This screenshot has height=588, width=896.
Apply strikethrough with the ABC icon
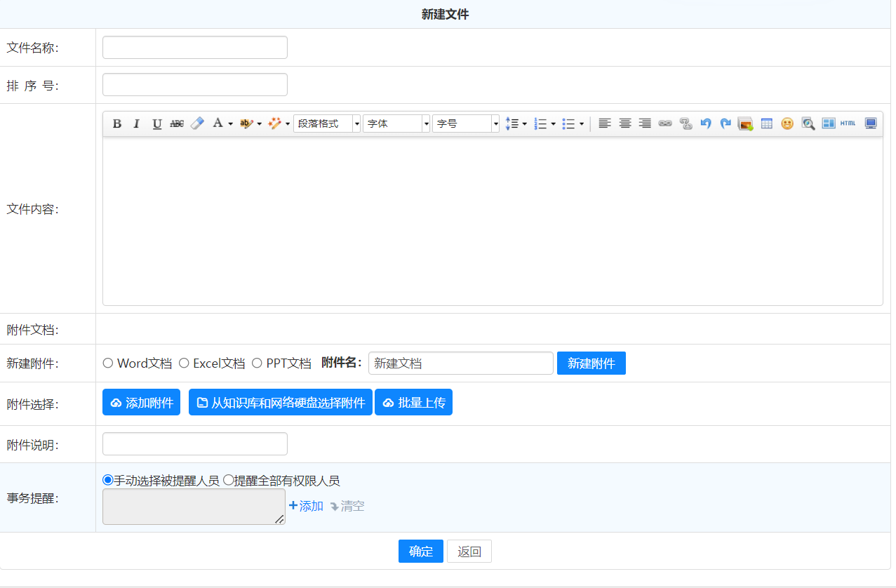coord(177,123)
